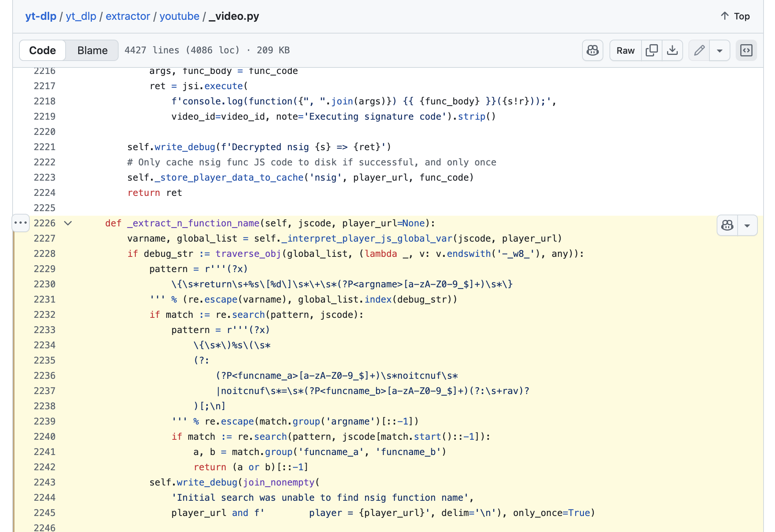Copy the raw file contents

pos(652,50)
